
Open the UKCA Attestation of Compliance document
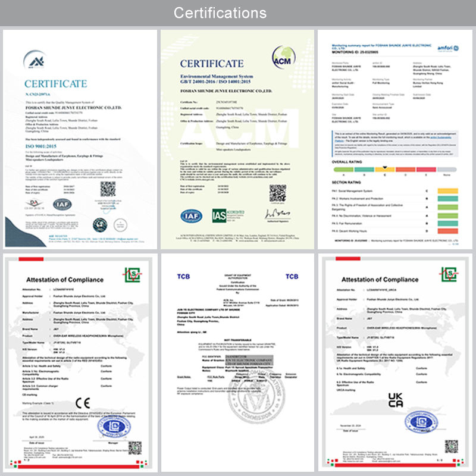395,363
